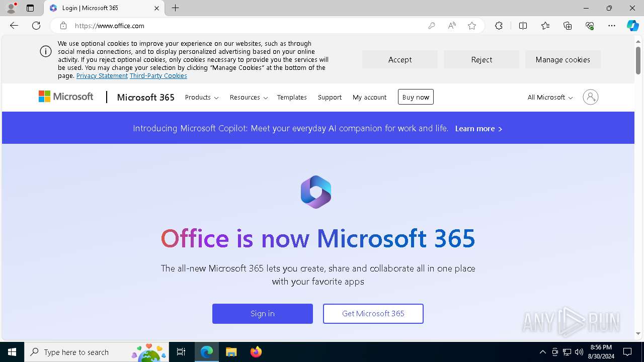
Task: Open the Third-Party Cookies link
Action: pyautogui.click(x=158, y=75)
